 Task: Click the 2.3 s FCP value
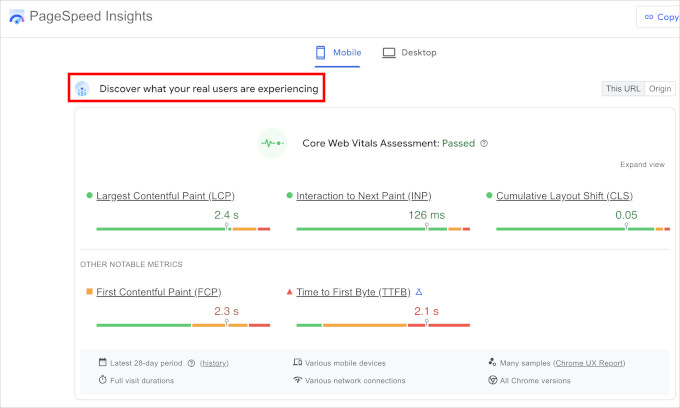(x=226, y=311)
